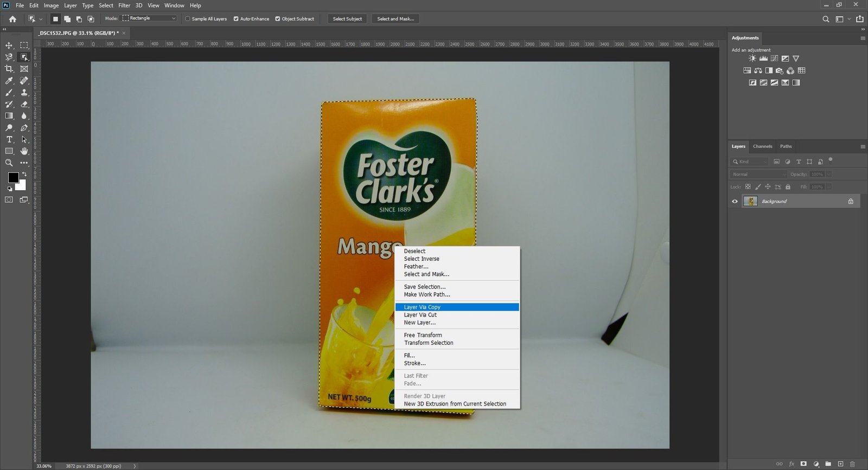Viewport: 868px width, 470px height.
Task: Select the Rectangle shape tool
Action: pyautogui.click(x=9, y=151)
